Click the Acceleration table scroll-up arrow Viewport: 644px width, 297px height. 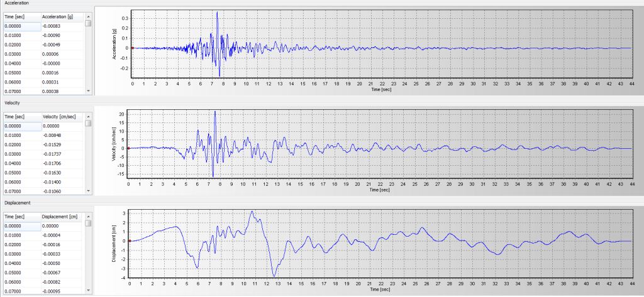[89, 16]
